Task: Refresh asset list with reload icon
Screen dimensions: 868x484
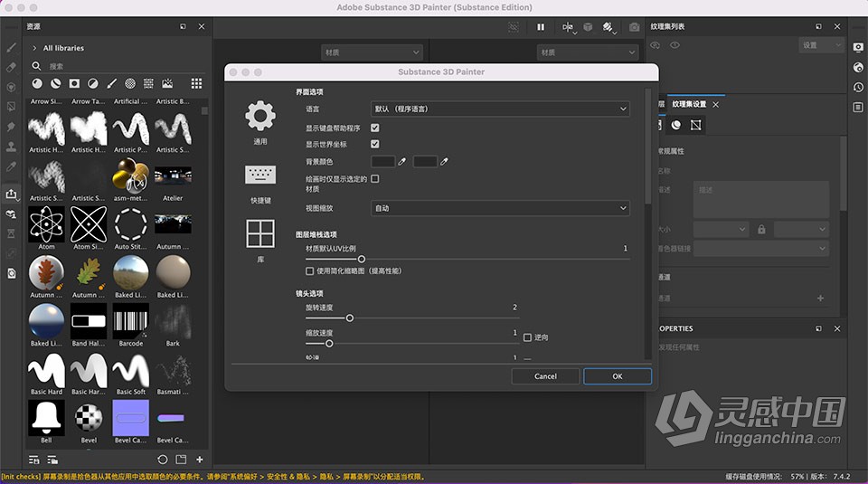Action: tap(162, 460)
